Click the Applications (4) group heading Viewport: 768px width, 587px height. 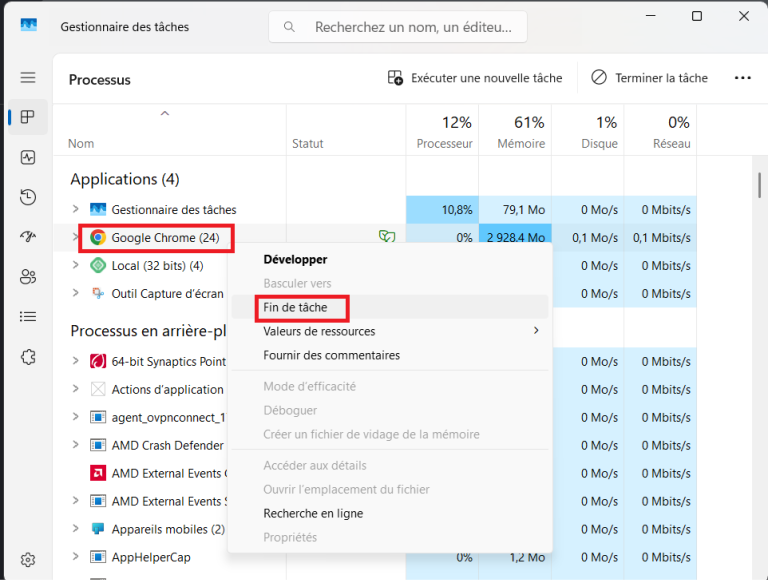tap(125, 179)
